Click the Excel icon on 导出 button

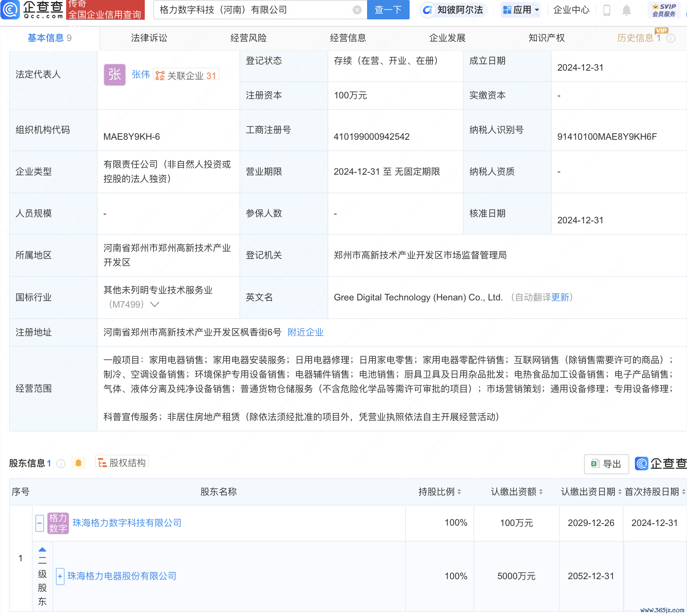tap(595, 464)
